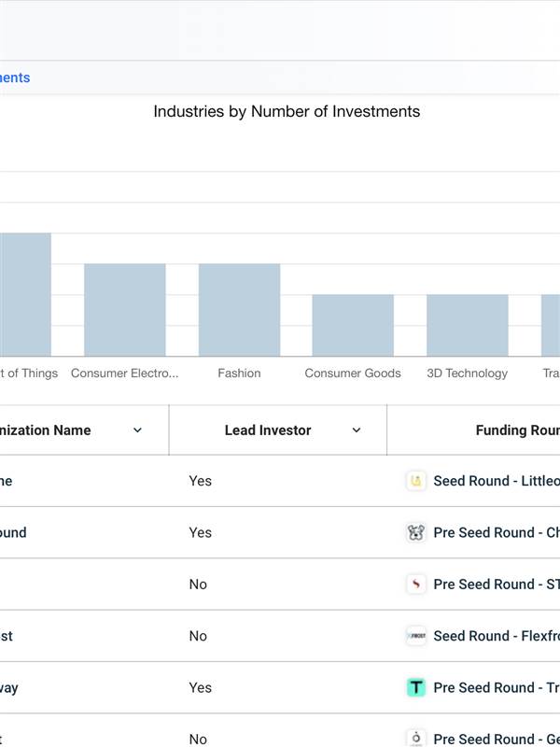Click the circle logo icon beside Pre Seed Round - Ge
Viewport: 560px width, 747px height.
(415, 739)
